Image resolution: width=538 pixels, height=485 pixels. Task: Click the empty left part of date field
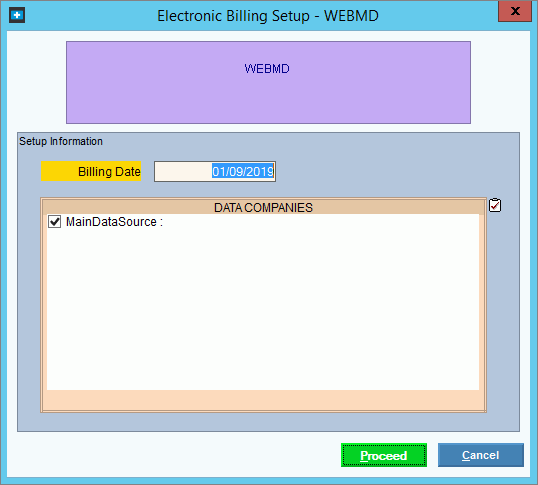point(183,171)
